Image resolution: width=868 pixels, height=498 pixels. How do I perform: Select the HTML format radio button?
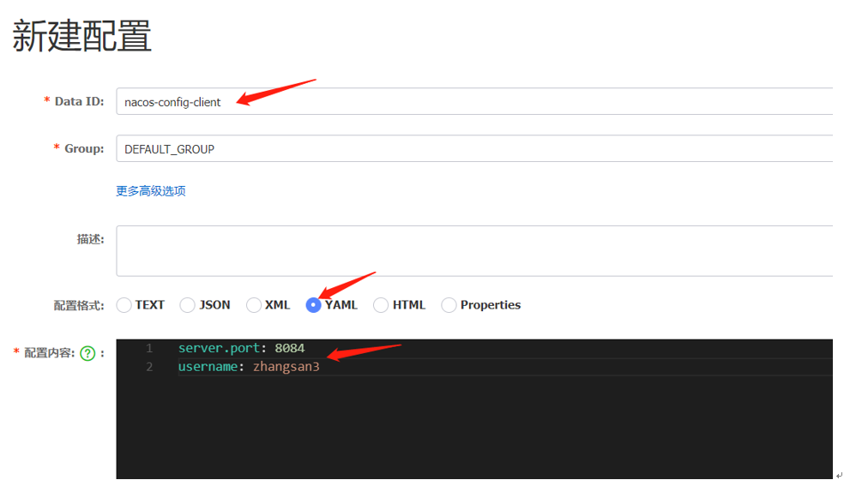[381, 305]
